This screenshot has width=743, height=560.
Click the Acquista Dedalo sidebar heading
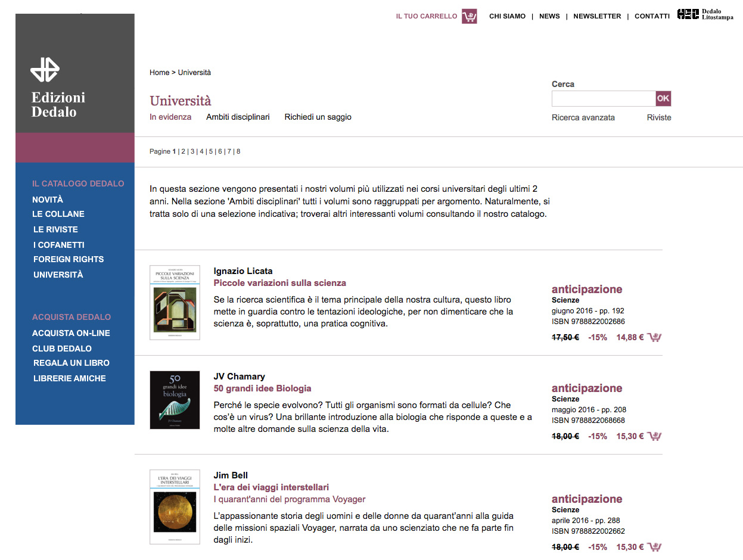coord(71,317)
